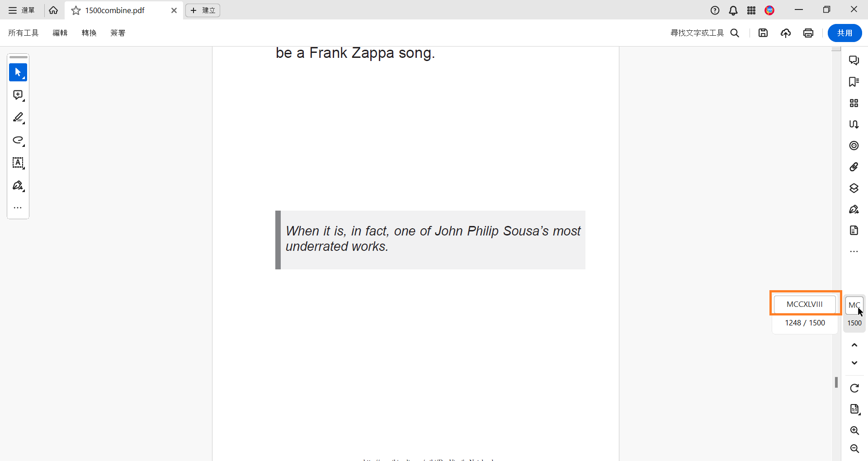The image size is (868, 461).
Task: Open the add comment tool
Action: (18, 95)
